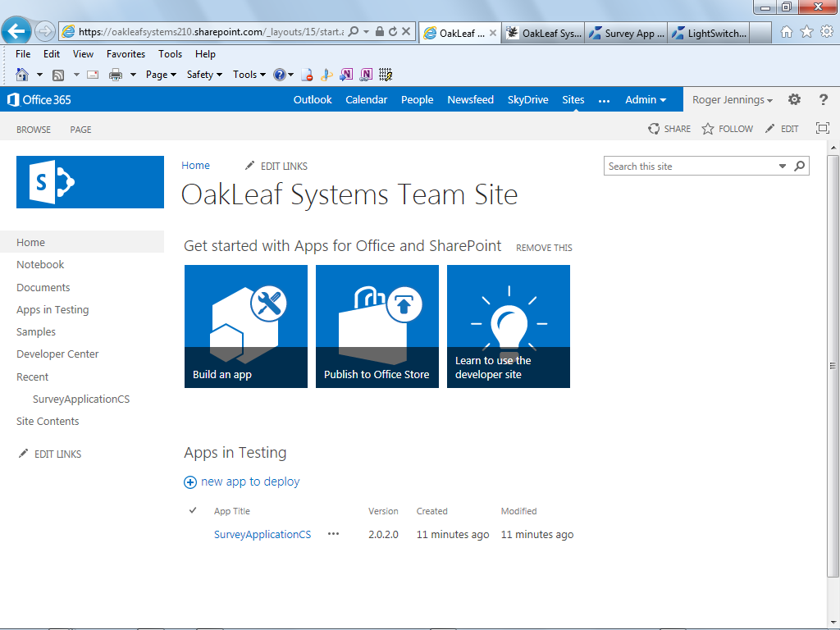
Task: Click the search magnifier in address bar
Action: [x=354, y=32]
